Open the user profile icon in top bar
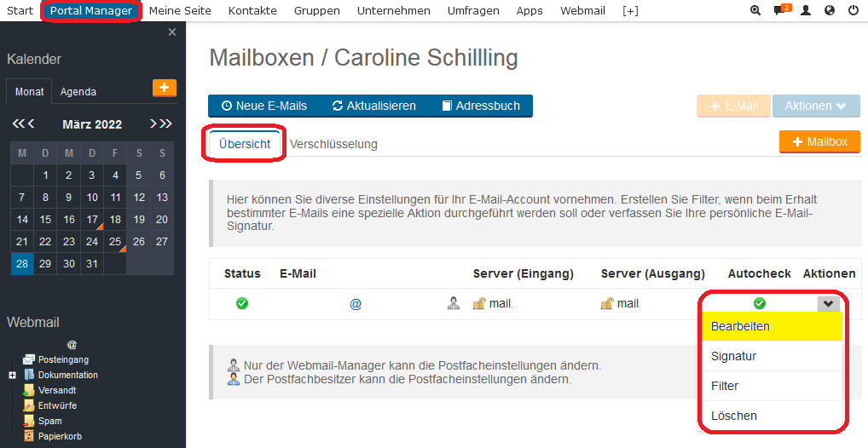Viewport: 868px width, 448px height. pos(806,10)
